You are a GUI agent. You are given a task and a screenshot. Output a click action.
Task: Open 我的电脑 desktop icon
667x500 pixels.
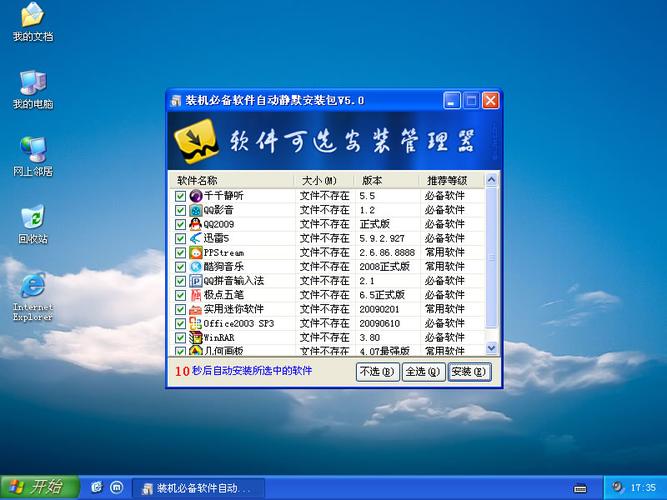tap(32, 84)
